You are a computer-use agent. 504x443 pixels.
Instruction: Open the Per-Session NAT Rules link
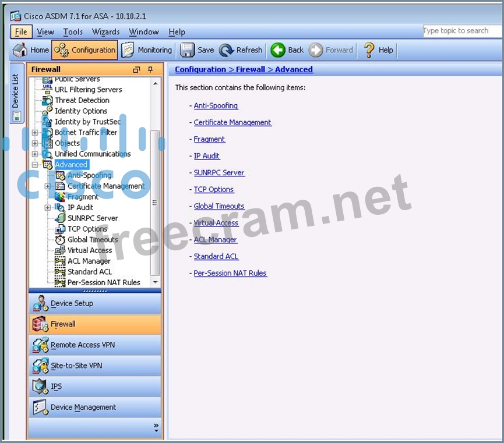[x=230, y=273]
